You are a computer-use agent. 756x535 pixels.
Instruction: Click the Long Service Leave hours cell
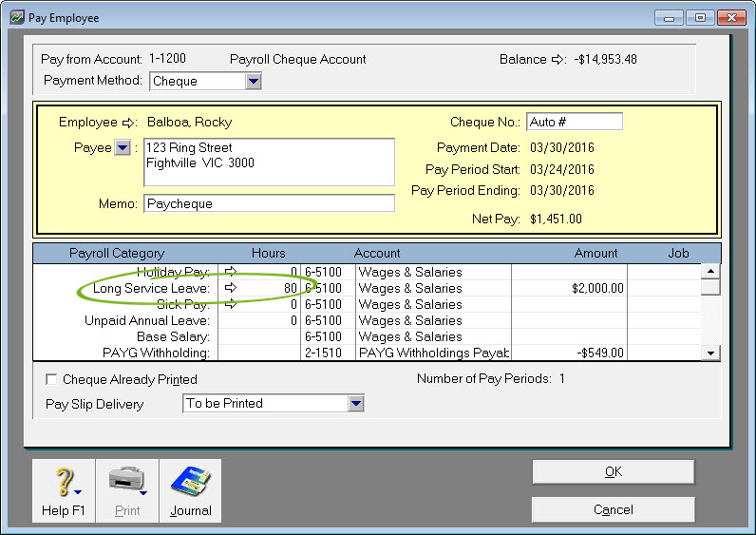275,288
